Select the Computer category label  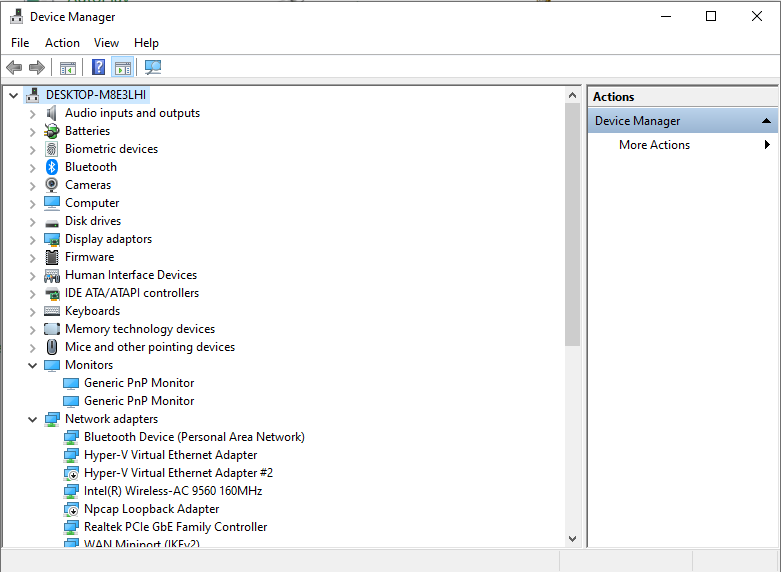[x=92, y=203]
